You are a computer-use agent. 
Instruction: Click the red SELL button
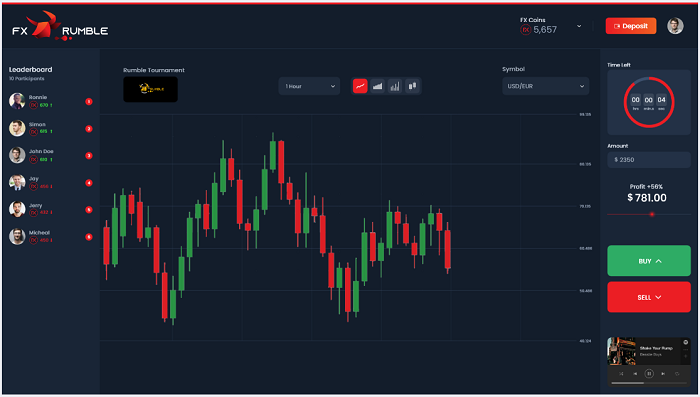tap(649, 297)
